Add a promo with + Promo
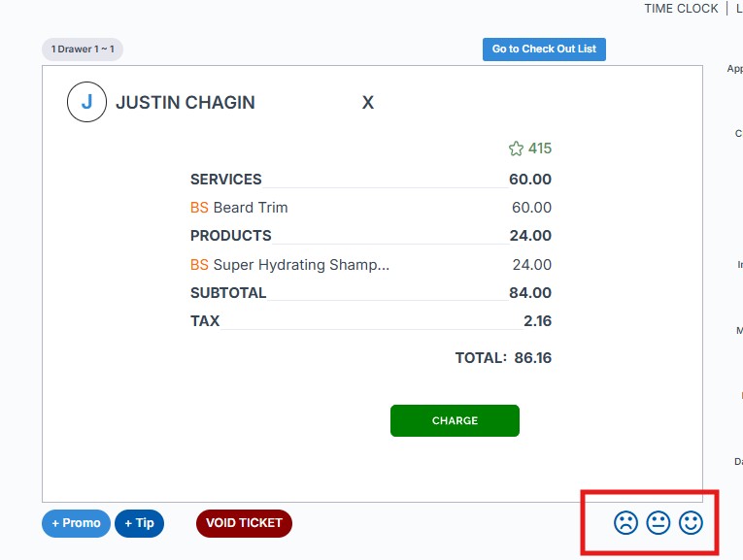Image resolution: width=743 pixels, height=560 pixels. pyautogui.click(x=76, y=523)
